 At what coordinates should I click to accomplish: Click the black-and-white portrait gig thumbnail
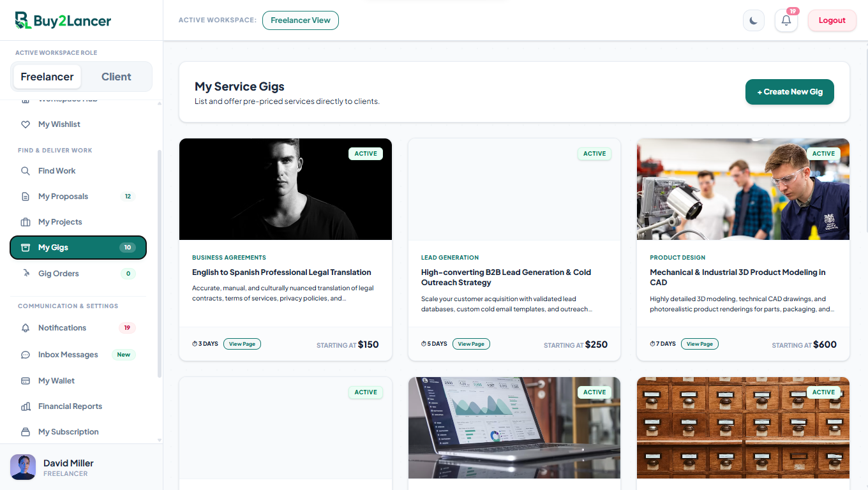point(285,189)
